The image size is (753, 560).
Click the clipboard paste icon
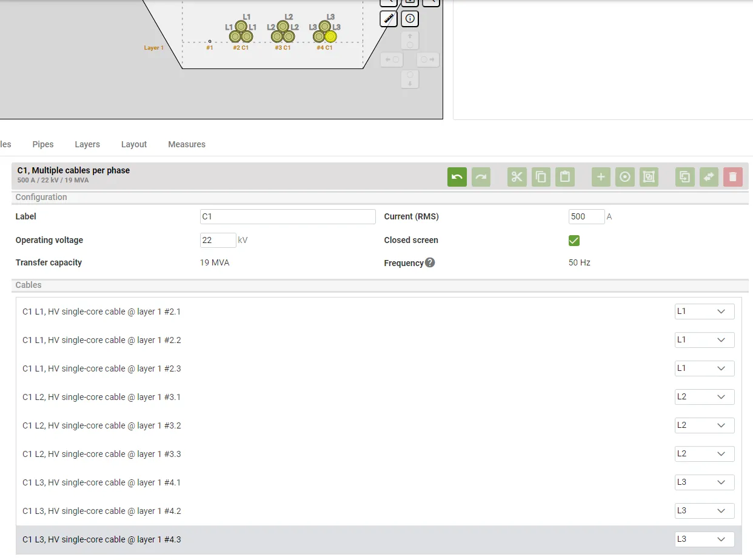click(564, 177)
